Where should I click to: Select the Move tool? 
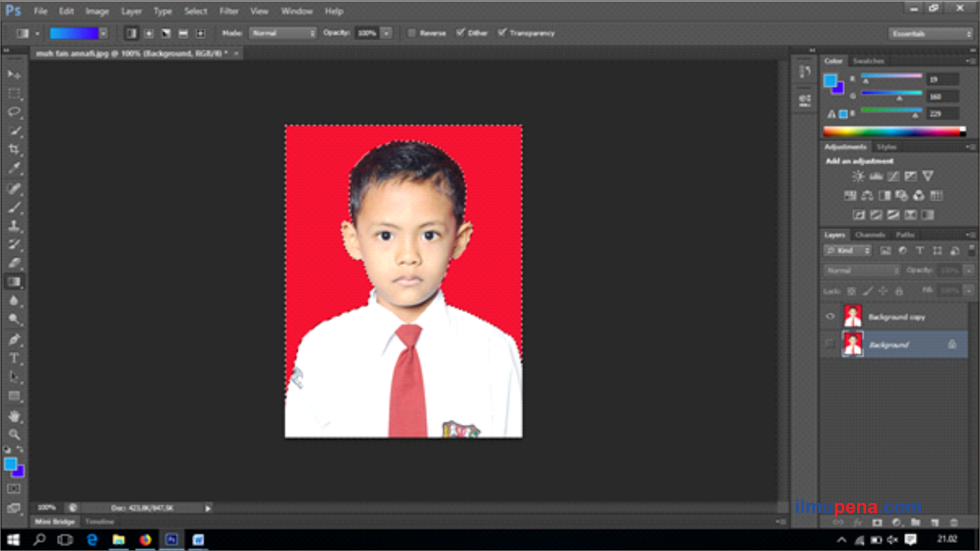click(x=14, y=74)
